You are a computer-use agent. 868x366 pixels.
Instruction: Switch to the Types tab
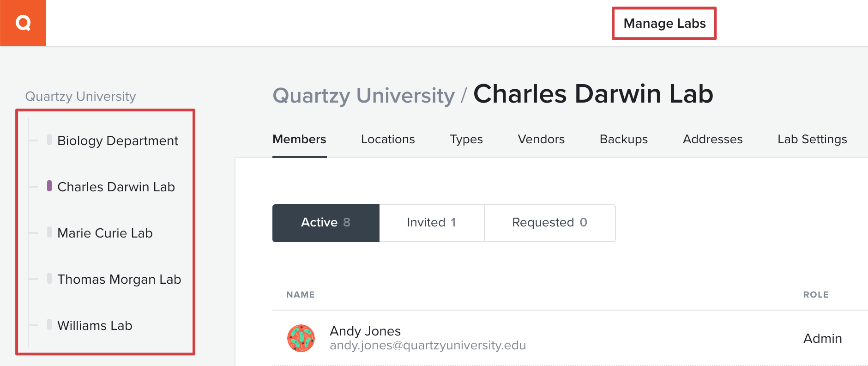point(466,139)
